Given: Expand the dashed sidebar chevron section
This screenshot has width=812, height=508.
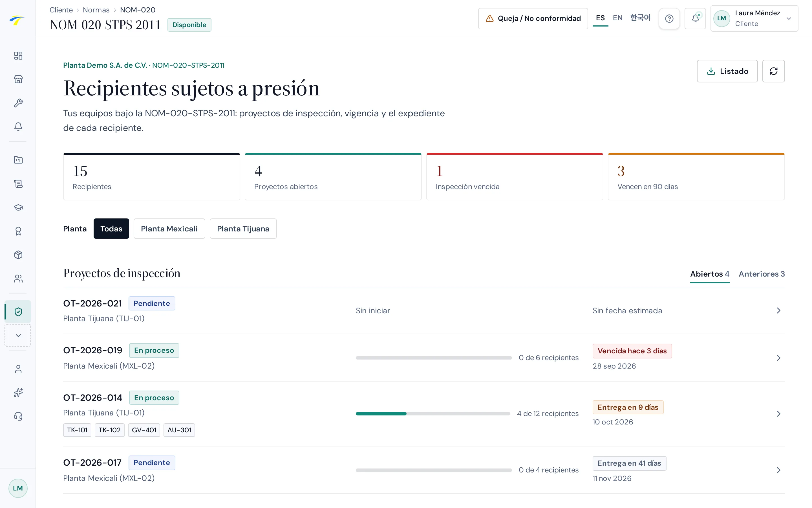Looking at the screenshot, I should click(18, 335).
